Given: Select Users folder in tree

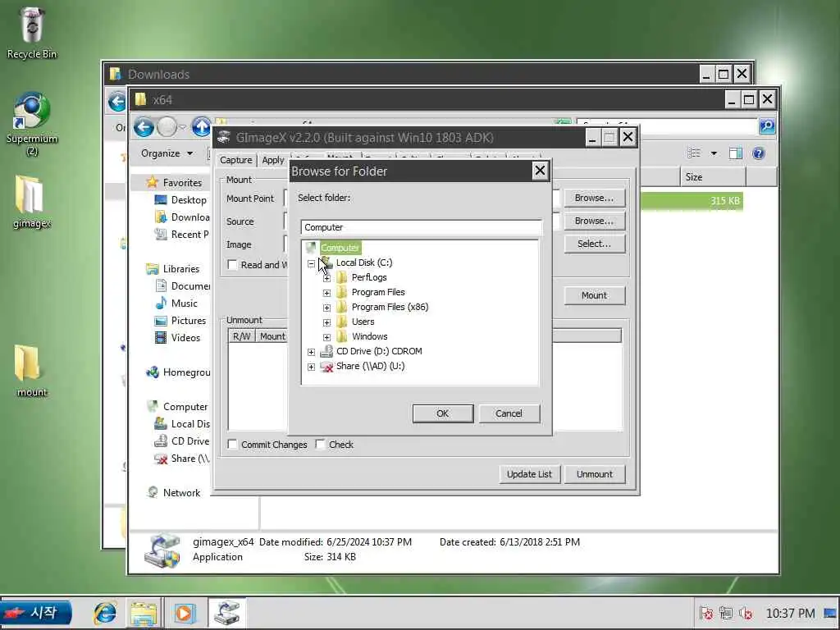Looking at the screenshot, I should coord(363,322).
